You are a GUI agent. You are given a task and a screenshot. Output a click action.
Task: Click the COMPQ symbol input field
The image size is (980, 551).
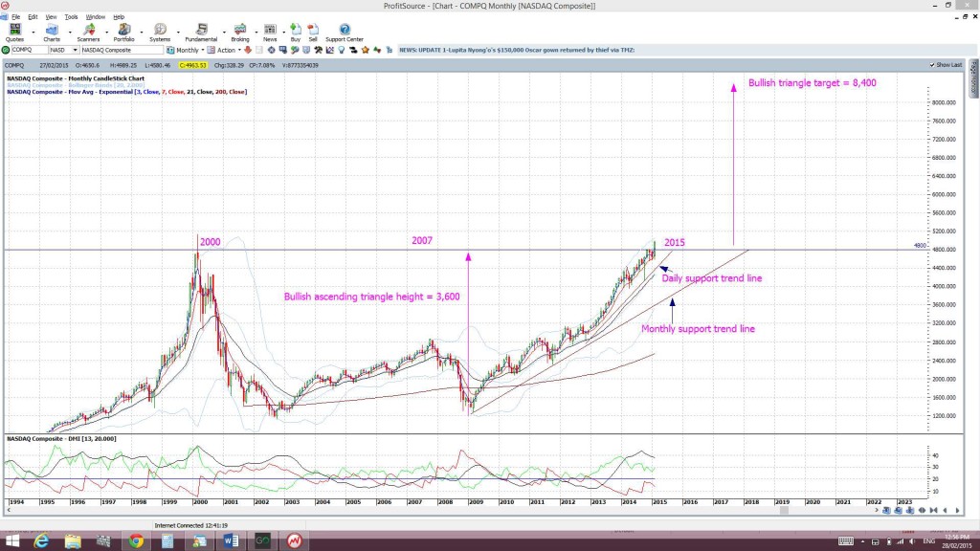(x=29, y=50)
